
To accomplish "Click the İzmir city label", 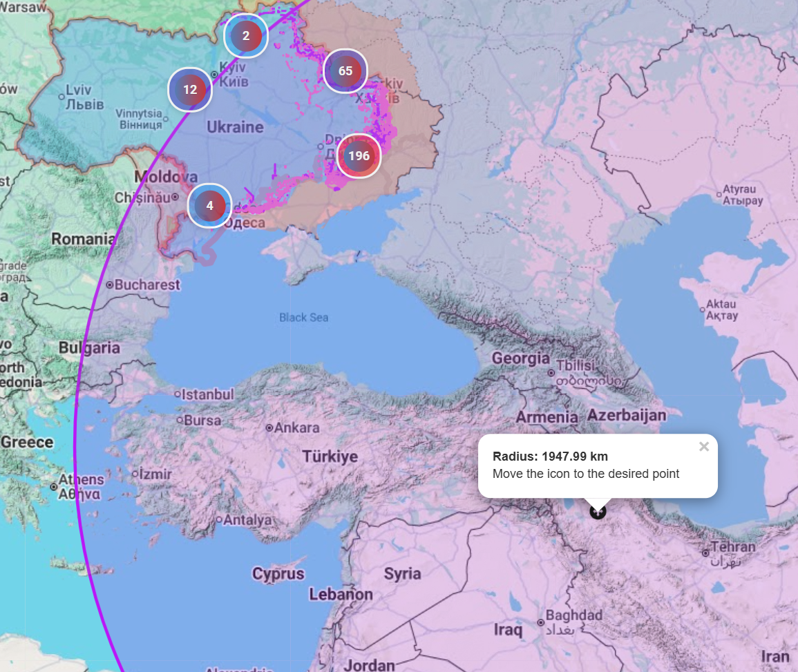I will (x=155, y=474).
